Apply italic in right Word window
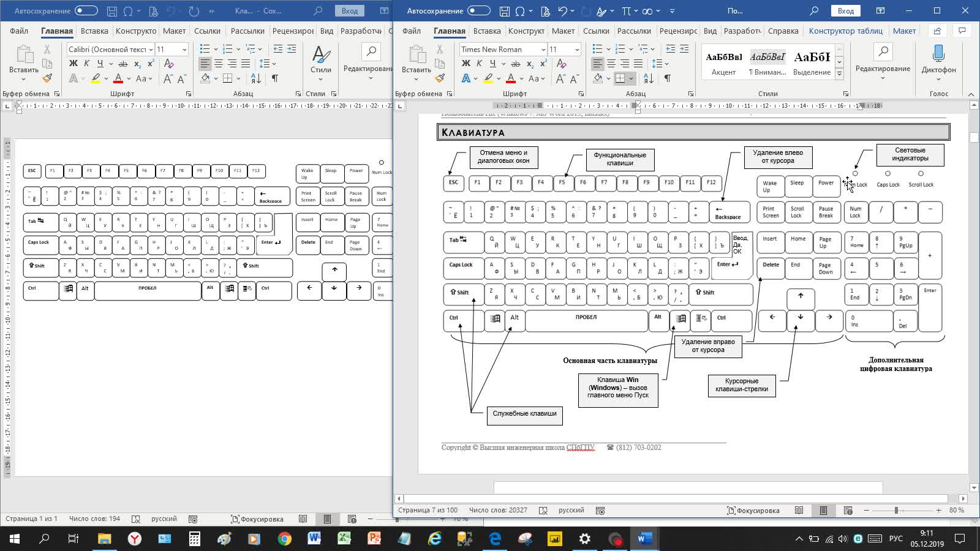Screen dimensions: 980x551 coord(479,63)
